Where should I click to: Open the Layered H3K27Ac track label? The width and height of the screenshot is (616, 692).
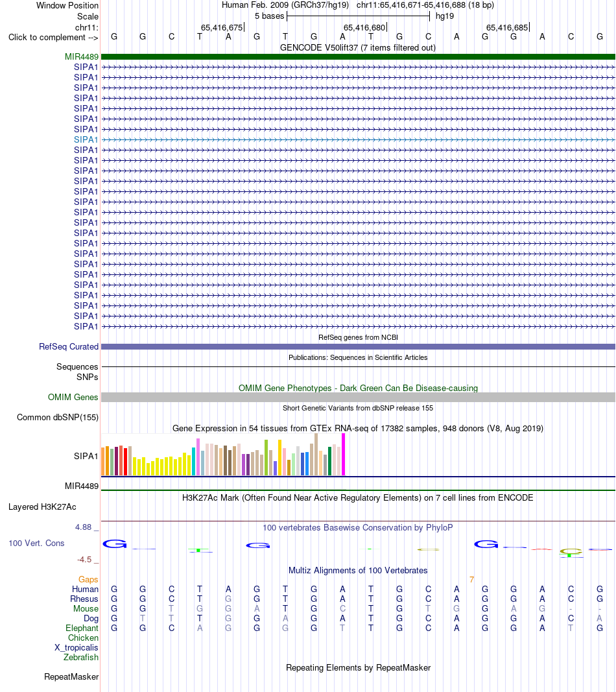[x=42, y=507]
